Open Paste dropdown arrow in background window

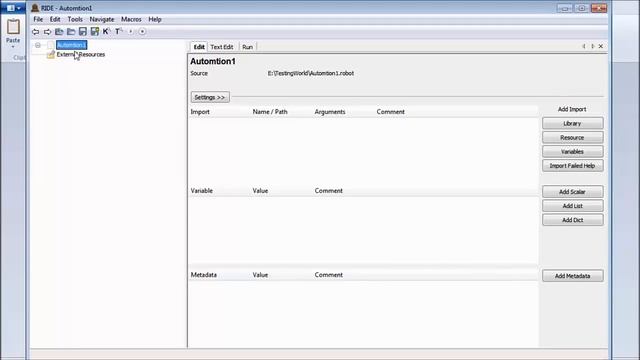coord(13,47)
